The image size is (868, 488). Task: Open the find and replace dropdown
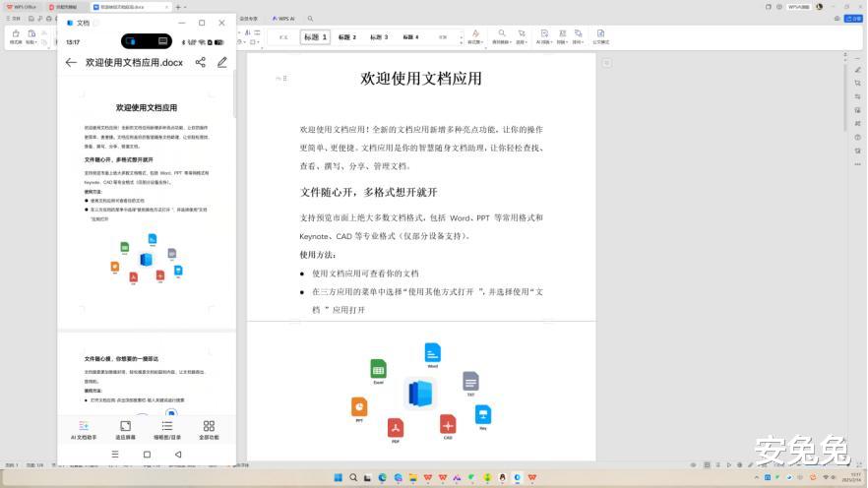click(x=501, y=37)
